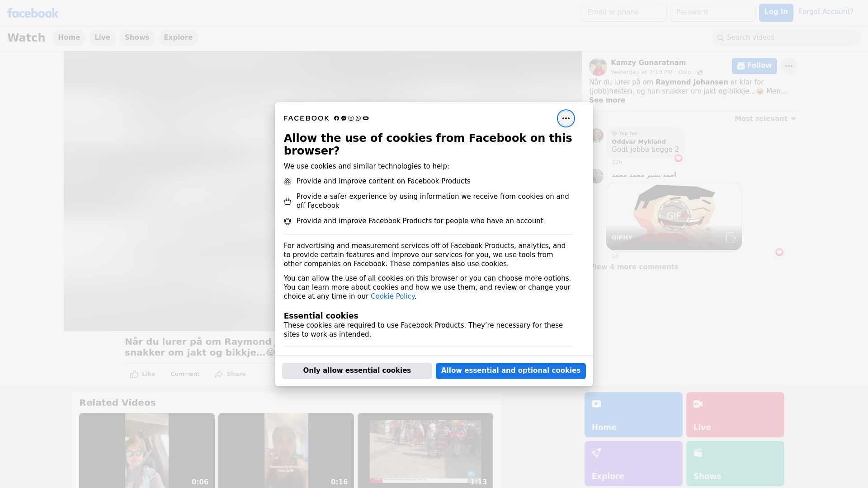
Task: Click the Oslo location link
Action: 684,72
